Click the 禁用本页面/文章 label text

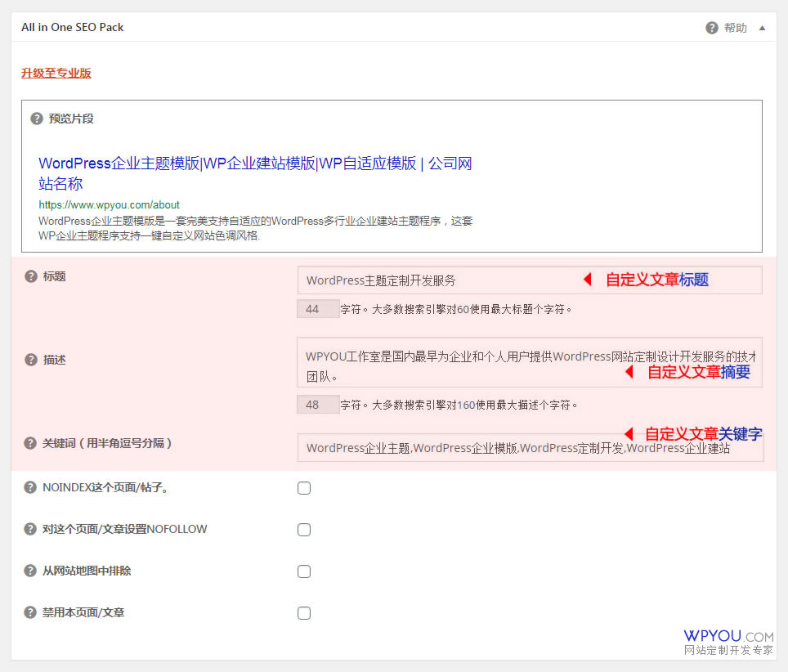(83, 612)
